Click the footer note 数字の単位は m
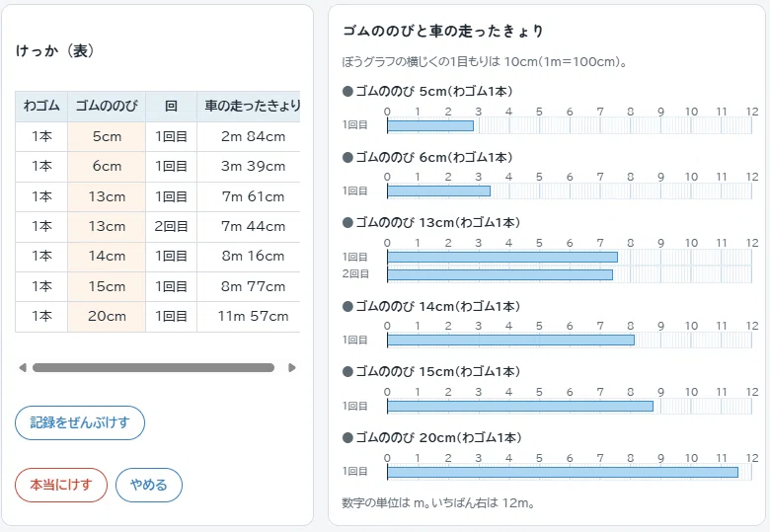The image size is (770, 532). point(438,503)
